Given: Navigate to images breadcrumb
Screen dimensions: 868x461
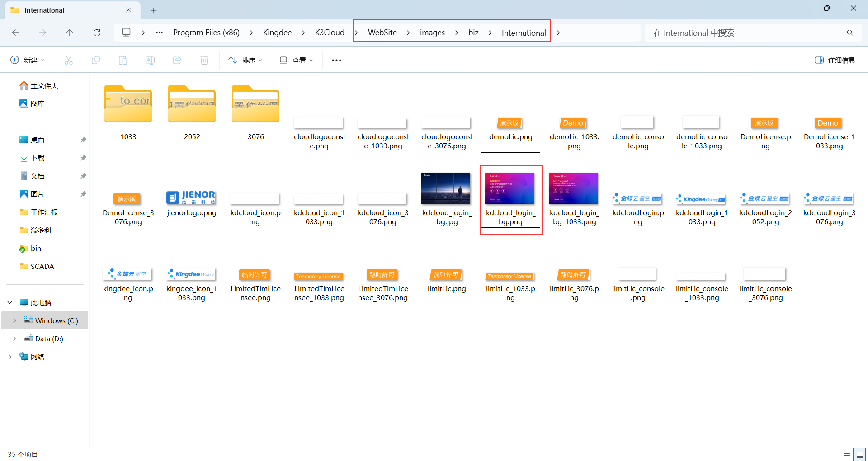Looking at the screenshot, I should [432, 33].
